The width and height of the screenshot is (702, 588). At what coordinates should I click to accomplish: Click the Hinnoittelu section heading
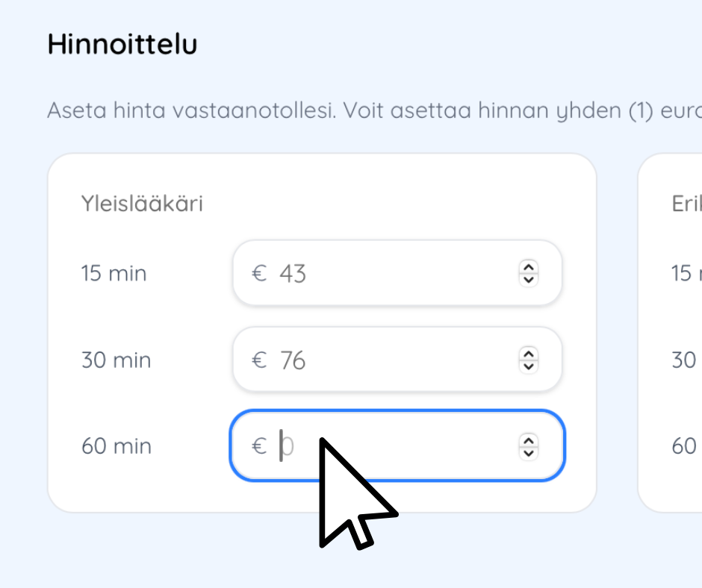pyautogui.click(x=122, y=45)
